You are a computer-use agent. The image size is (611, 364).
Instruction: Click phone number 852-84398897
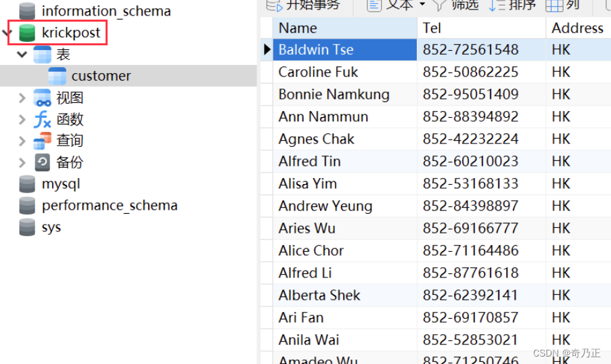pos(471,206)
